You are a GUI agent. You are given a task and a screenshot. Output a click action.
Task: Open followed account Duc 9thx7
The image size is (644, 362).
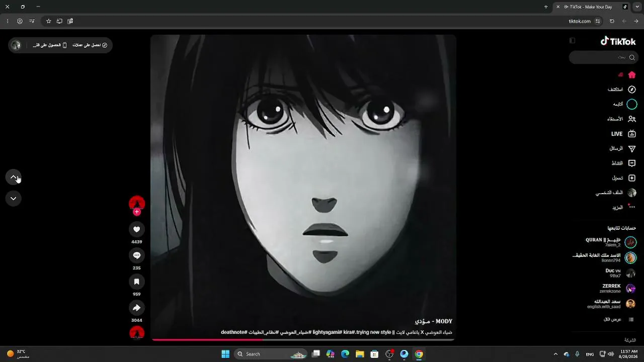point(620,273)
